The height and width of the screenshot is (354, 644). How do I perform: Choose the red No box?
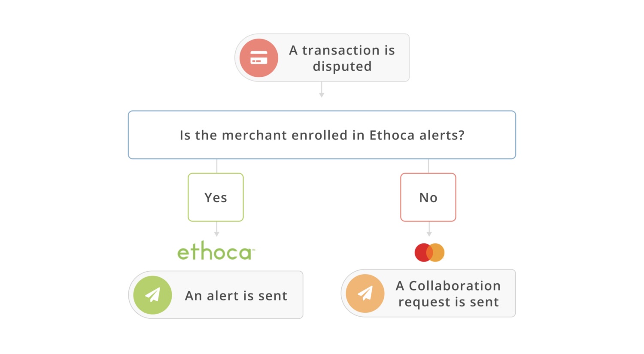pyautogui.click(x=428, y=197)
